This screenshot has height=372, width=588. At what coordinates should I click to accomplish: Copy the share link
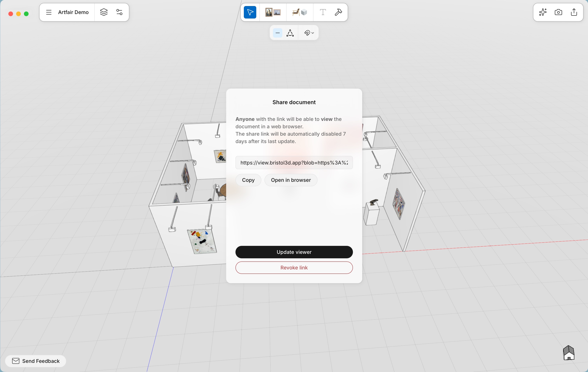pos(248,180)
